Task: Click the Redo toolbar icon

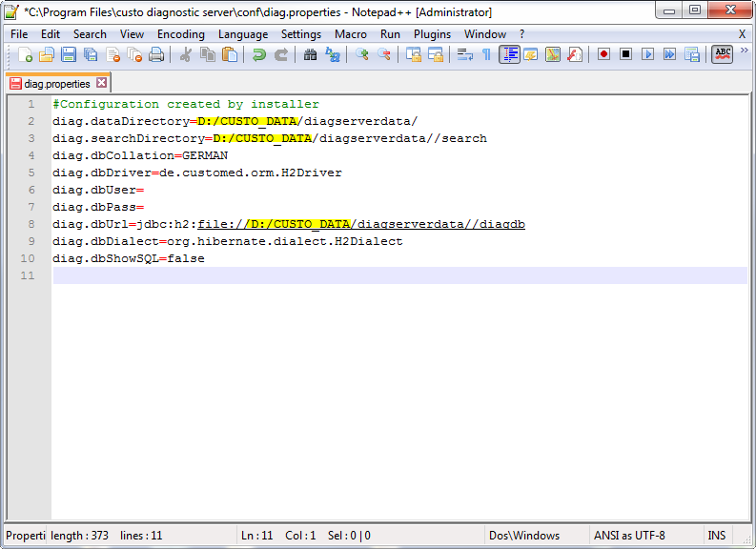Action: click(281, 54)
